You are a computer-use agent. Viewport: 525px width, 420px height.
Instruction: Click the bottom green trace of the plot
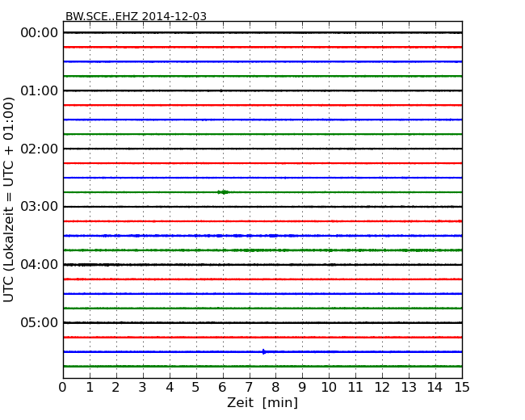262,366
